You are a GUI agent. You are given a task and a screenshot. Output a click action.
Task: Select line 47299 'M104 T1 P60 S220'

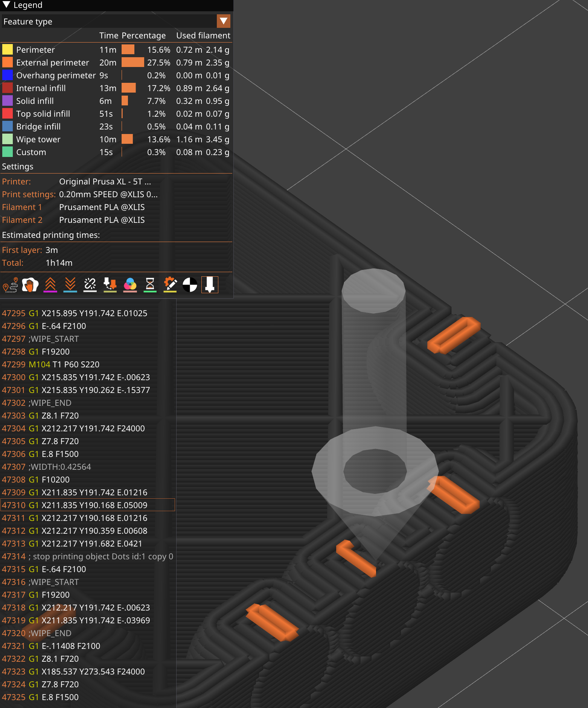88,364
